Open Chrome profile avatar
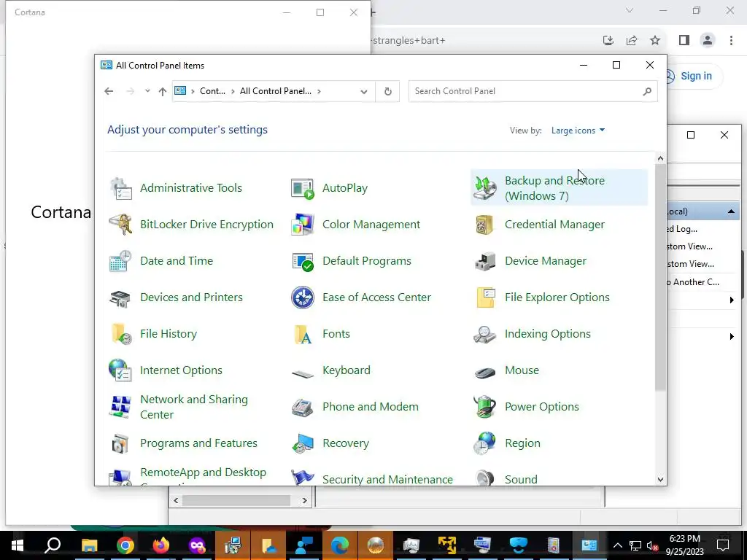Image resolution: width=747 pixels, height=560 pixels. [x=708, y=41]
